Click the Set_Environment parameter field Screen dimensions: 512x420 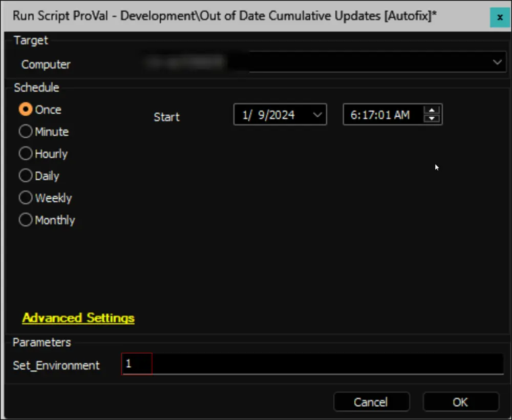(312, 364)
